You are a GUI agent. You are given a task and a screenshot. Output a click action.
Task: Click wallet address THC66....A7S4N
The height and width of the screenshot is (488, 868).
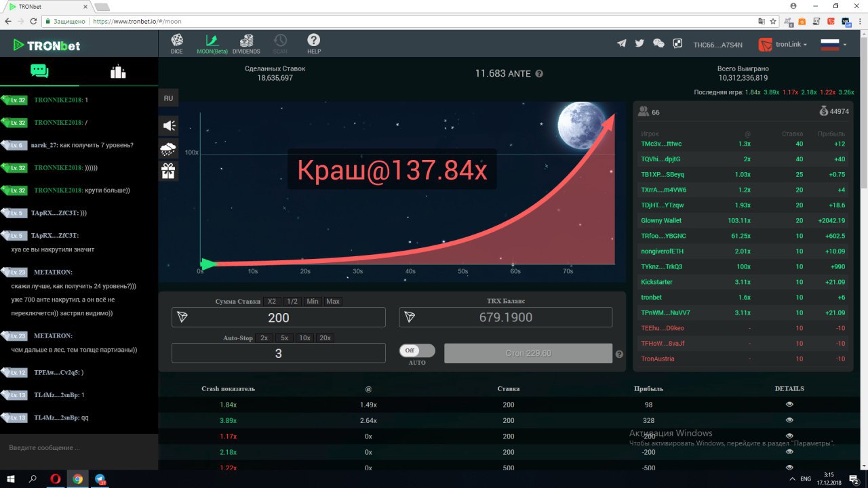(717, 45)
